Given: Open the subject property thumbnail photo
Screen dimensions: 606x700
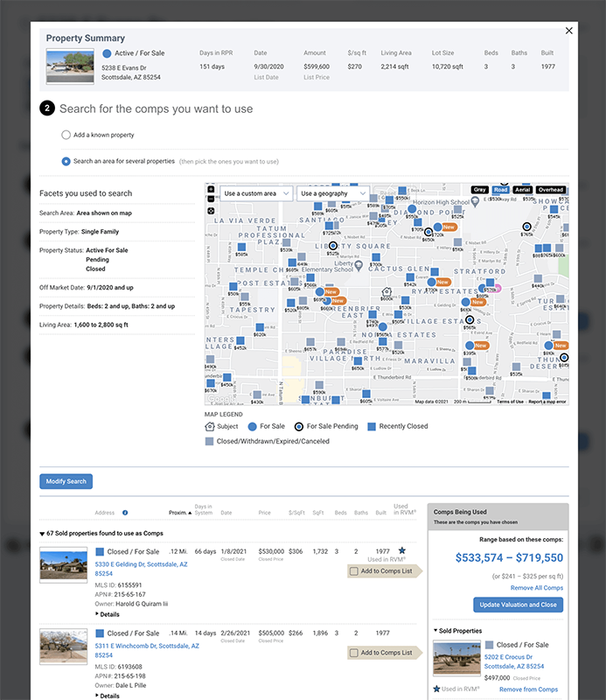Looking at the screenshot, I should 70,66.
